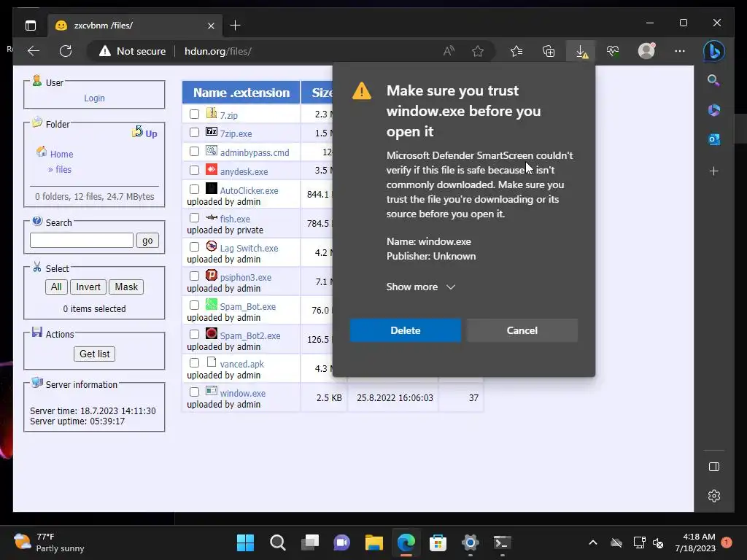Click the Get list button
Viewport: 747px width, 560px height.
coord(94,354)
